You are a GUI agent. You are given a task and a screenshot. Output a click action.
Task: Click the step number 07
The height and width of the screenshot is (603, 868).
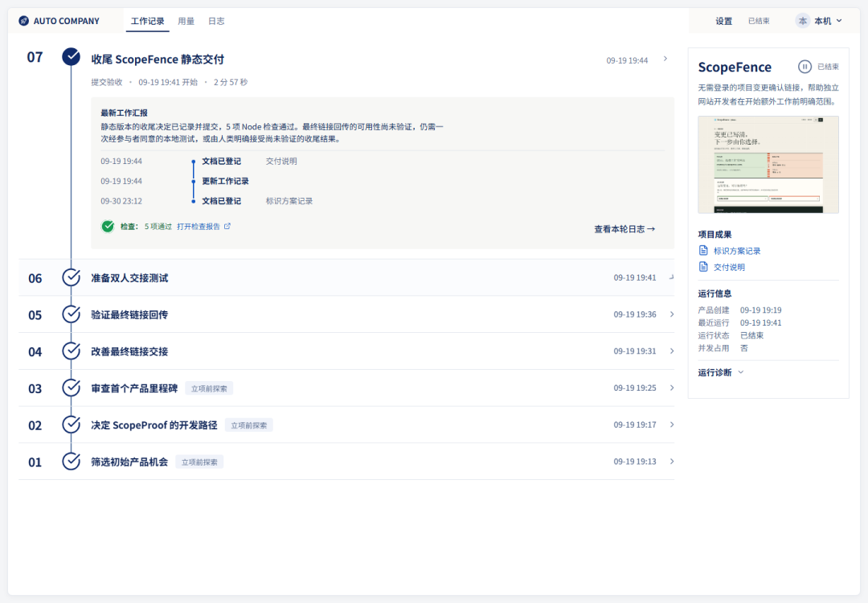(x=35, y=57)
